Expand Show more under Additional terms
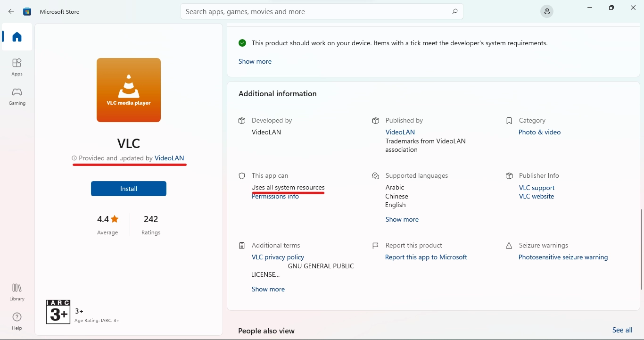 268,290
